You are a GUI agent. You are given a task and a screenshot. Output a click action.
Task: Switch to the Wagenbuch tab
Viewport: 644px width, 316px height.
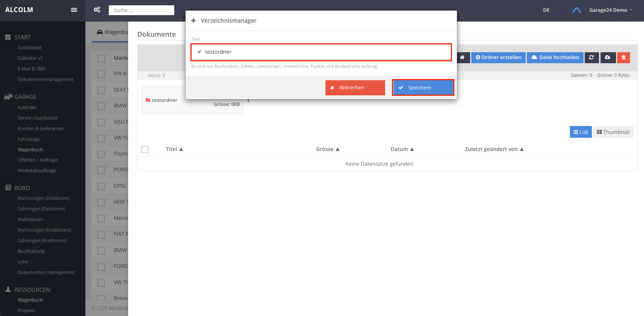(x=112, y=32)
